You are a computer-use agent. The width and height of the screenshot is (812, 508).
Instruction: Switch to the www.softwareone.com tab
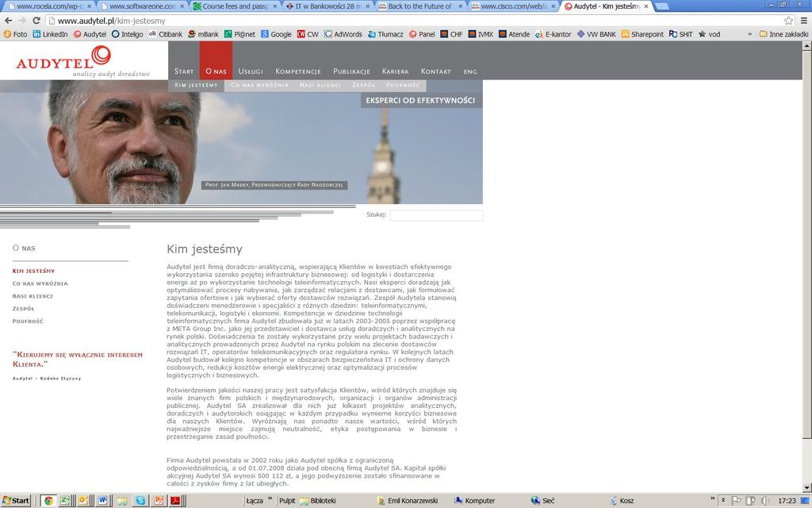141,6
